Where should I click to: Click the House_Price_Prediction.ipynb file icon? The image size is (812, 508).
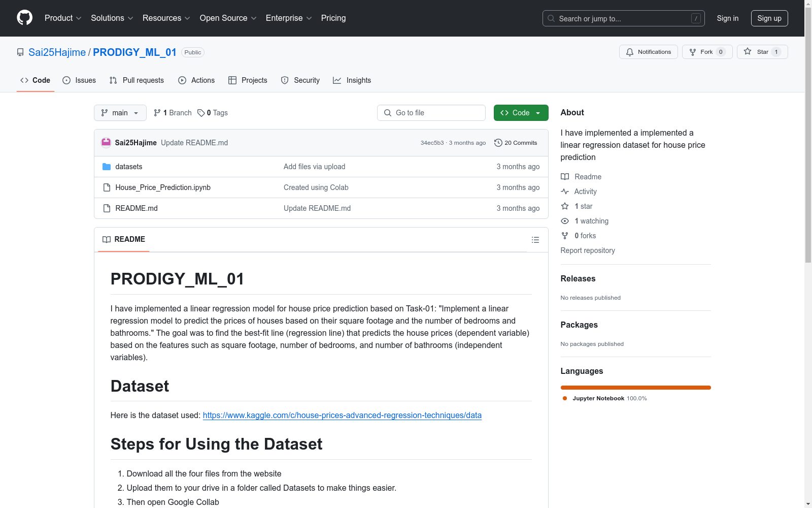(107, 187)
